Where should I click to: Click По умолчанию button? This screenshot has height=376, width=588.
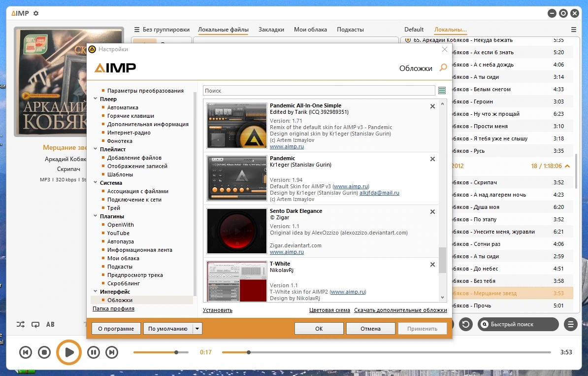(x=168, y=329)
